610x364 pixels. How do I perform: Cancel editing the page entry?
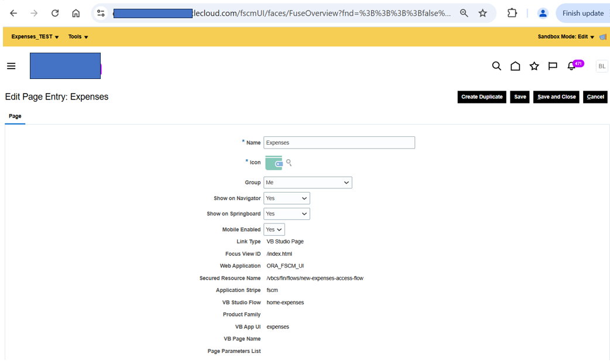595,97
